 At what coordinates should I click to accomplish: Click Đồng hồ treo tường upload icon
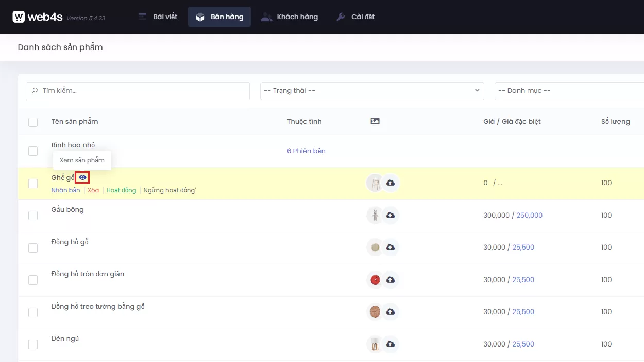click(x=391, y=312)
